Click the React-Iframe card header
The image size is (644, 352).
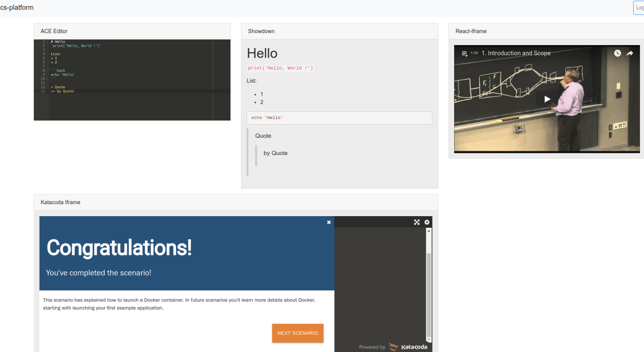[x=546, y=31]
